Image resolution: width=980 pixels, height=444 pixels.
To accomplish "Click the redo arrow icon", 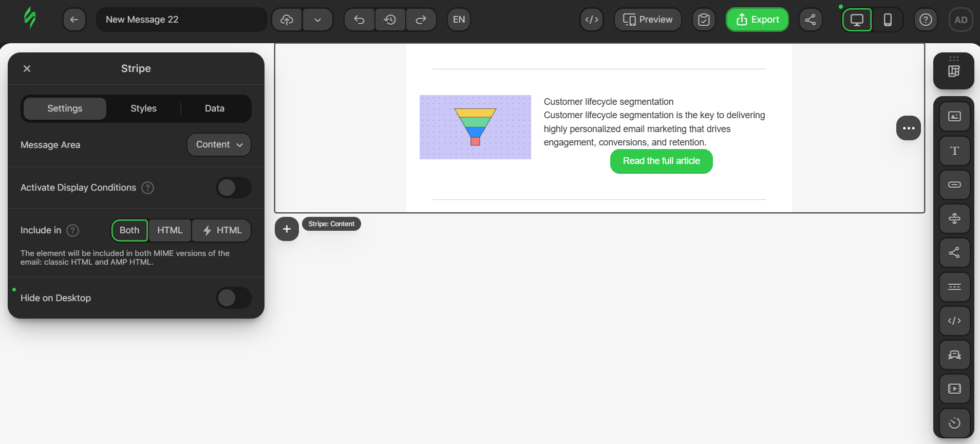I will (x=421, y=20).
